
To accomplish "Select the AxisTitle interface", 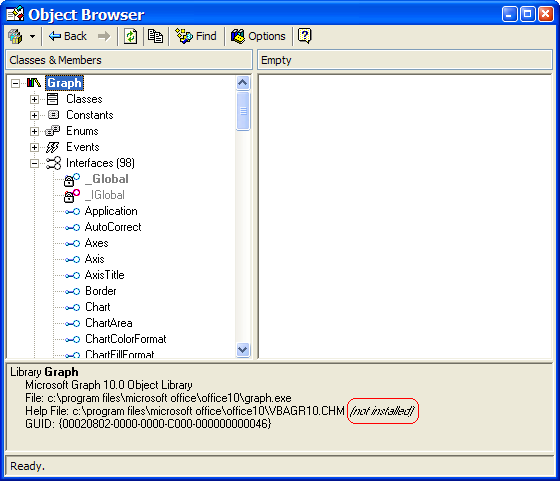I will (x=105, y=275).
